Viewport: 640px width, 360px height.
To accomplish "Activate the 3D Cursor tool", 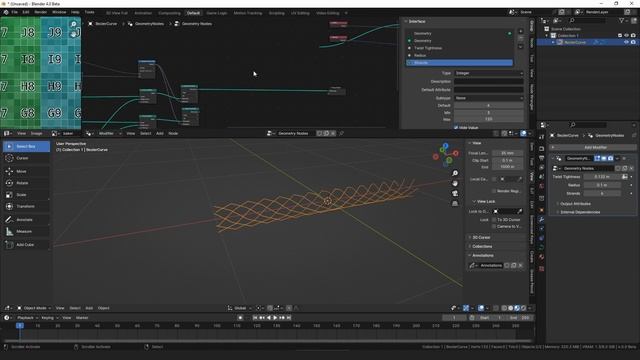I will click(27, 158).
